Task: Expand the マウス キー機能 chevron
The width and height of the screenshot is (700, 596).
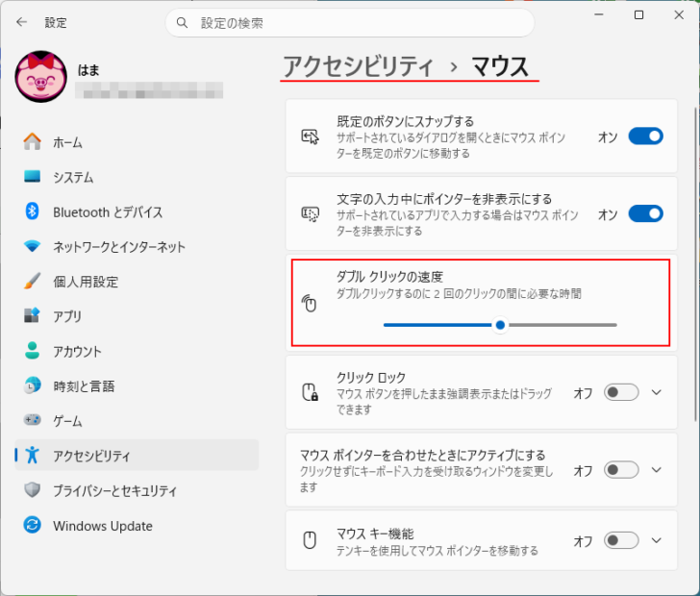Action: [656, 540]
